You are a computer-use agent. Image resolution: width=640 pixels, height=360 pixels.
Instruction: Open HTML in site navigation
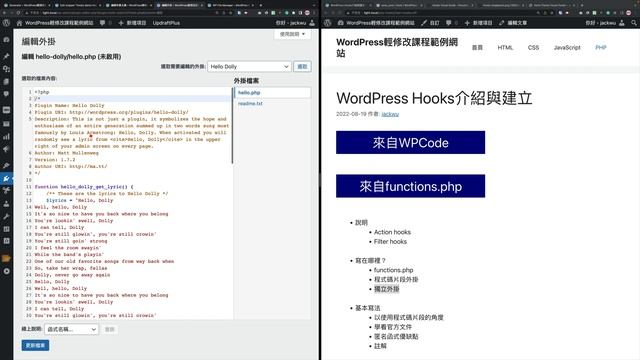(505, 47)
